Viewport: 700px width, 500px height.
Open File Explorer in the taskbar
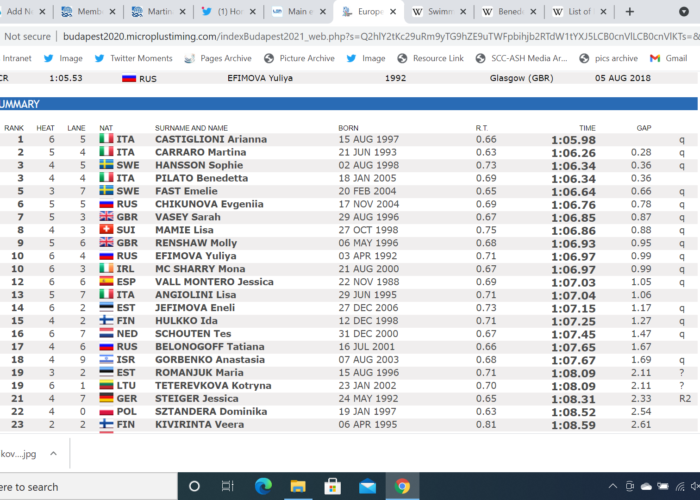(x=298, y=487)
